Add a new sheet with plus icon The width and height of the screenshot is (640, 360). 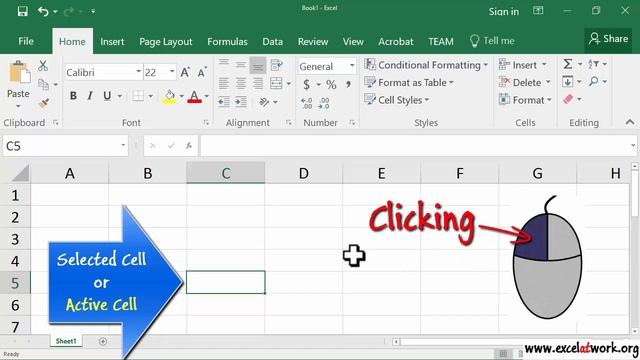(103, 341)
